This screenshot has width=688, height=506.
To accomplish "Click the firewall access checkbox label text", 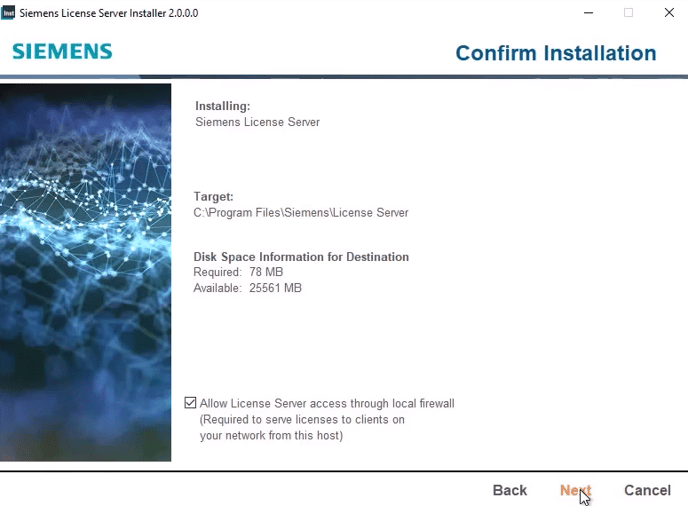I will pos(327,404).
